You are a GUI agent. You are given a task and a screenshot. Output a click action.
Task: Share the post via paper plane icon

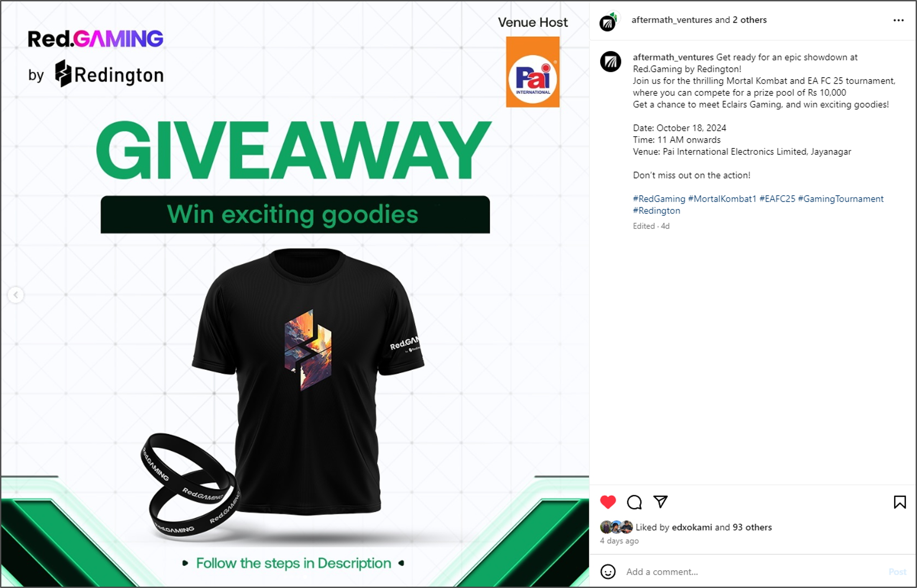tap(661, 501)
